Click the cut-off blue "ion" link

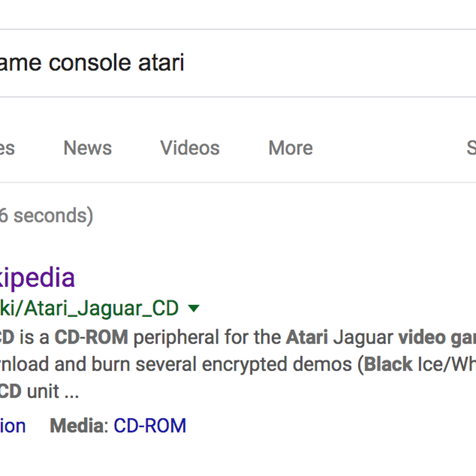(x=12, y=426)
